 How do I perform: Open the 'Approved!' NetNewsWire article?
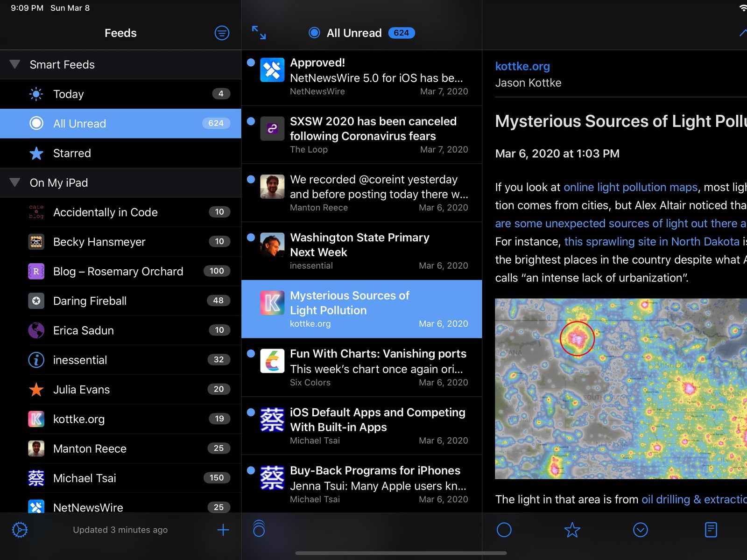coord(361,77)
